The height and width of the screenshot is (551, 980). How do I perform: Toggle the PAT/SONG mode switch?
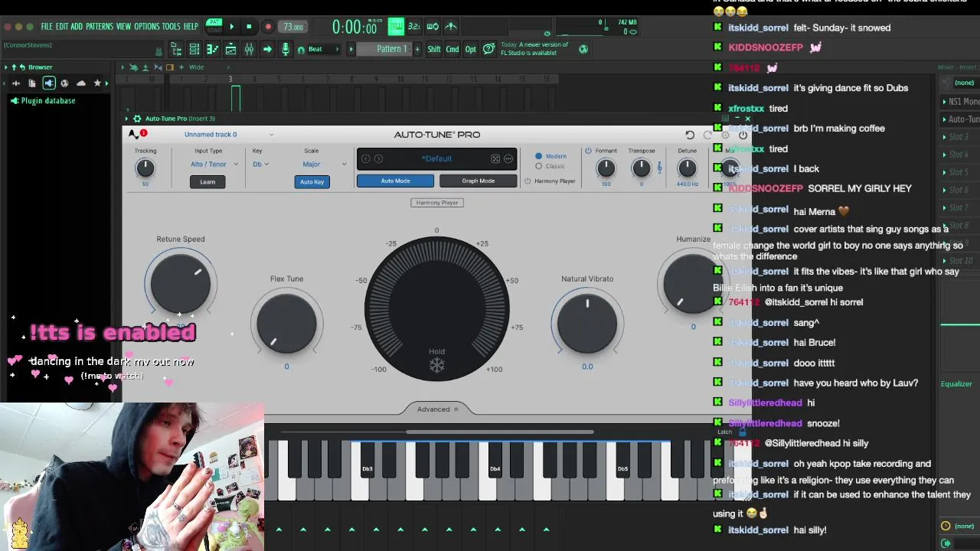[214, 27]
